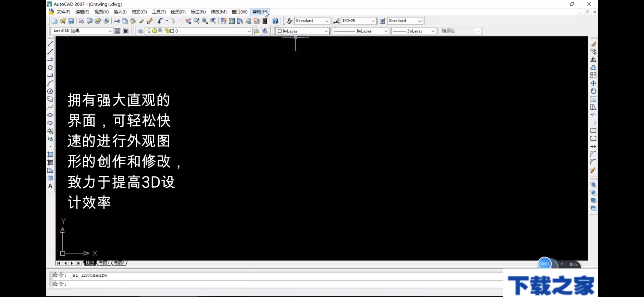
Task: Select the Arc draw tool
Action: 50,83
